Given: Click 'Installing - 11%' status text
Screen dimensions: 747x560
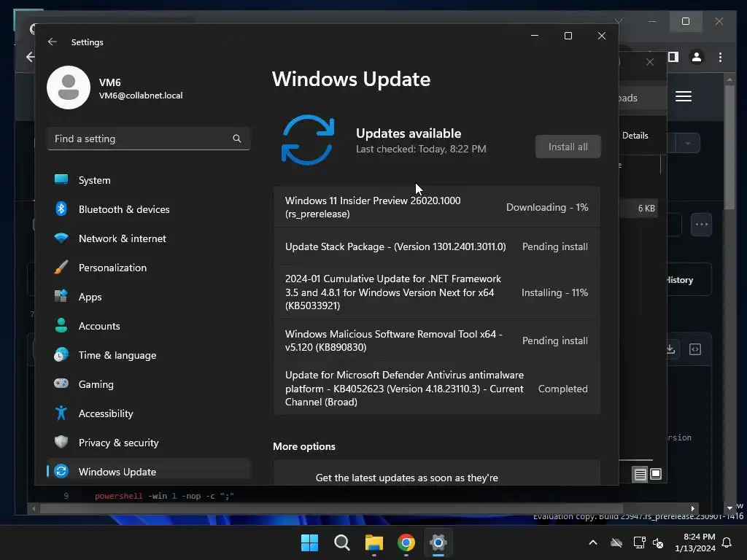Looking at the screenshot, I should [554, 292].
